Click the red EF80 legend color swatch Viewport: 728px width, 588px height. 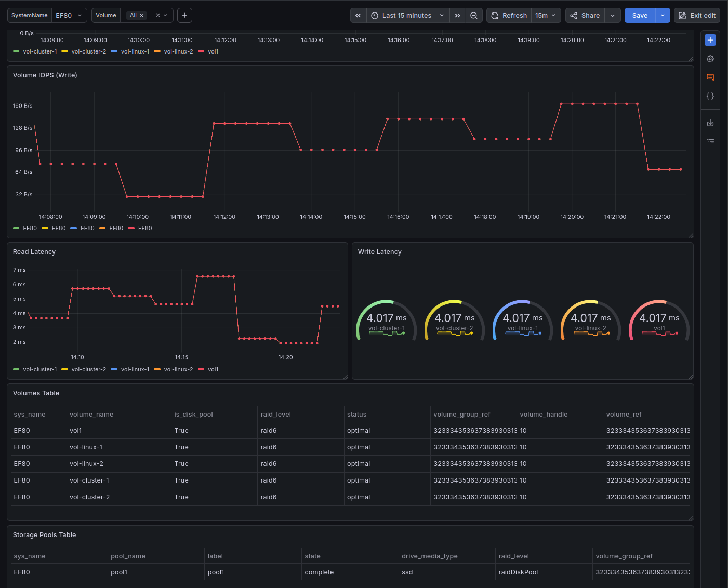coord(131,228)
